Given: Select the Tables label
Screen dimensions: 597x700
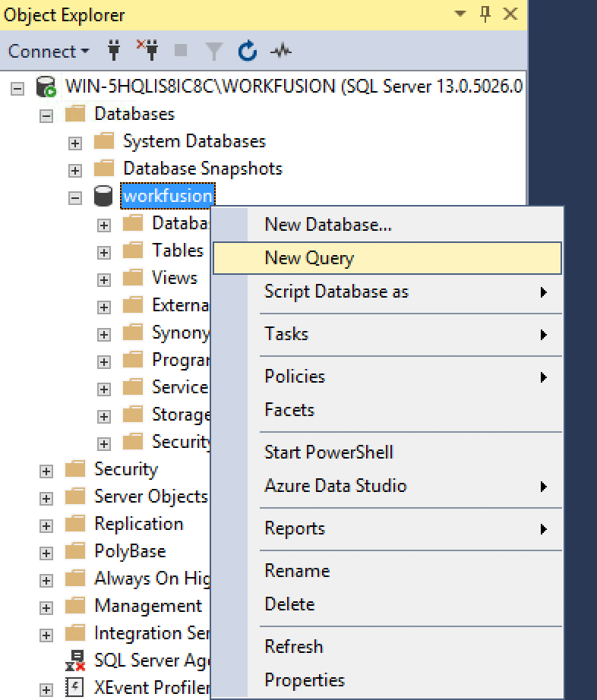Looking at the screenshot, I should pyautogui.click(x=178, y=250).
